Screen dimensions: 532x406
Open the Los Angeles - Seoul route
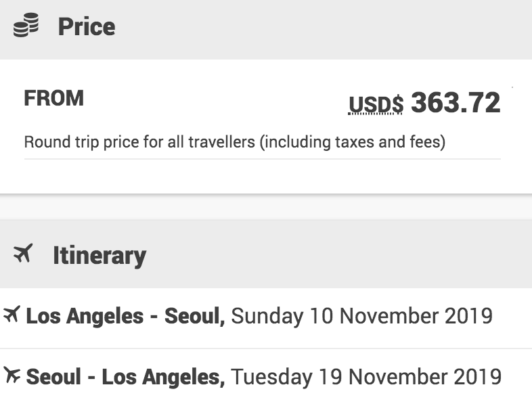(x=125, y=316)
